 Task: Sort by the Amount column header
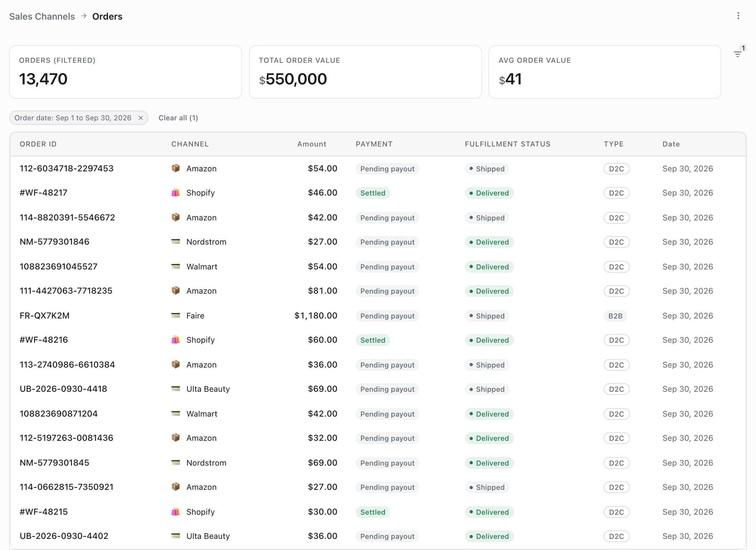pyautogui.click(x=312, y=144)
